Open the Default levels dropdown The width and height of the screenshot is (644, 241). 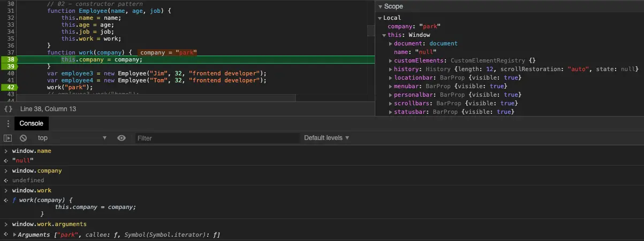327,138
